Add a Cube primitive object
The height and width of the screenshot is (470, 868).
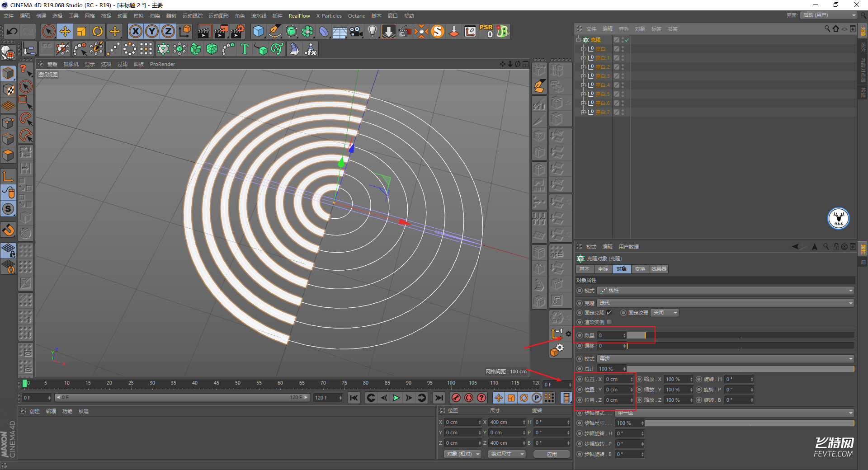258,31
